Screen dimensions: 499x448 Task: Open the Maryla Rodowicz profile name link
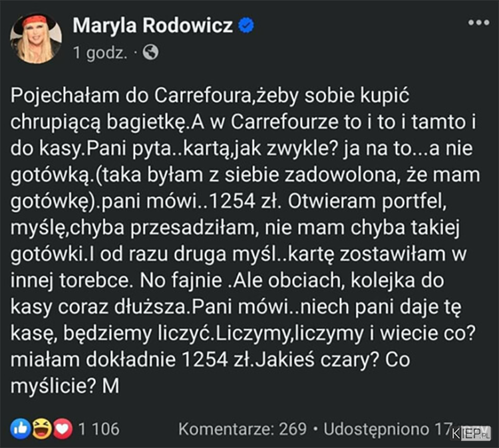pyautogui.click(x=153, y=25)
